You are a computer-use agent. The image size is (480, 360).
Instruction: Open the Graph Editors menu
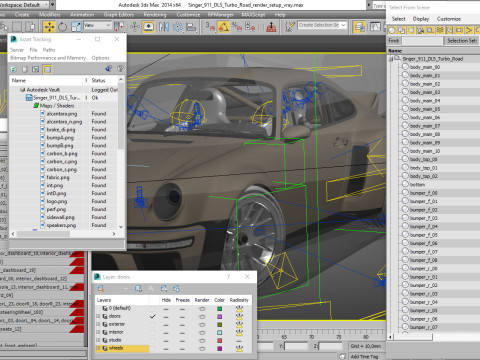pos(119,15)
